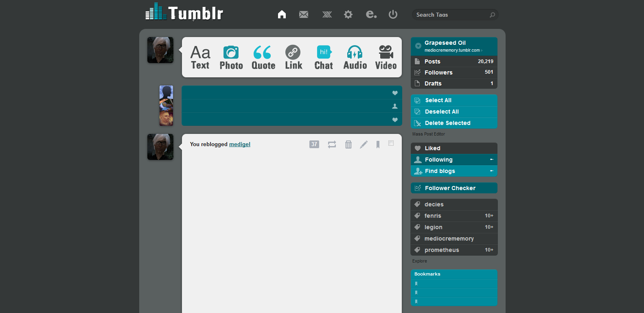
Task: Open the Posts list in the sidebar
Action: (x=454, y=61)
